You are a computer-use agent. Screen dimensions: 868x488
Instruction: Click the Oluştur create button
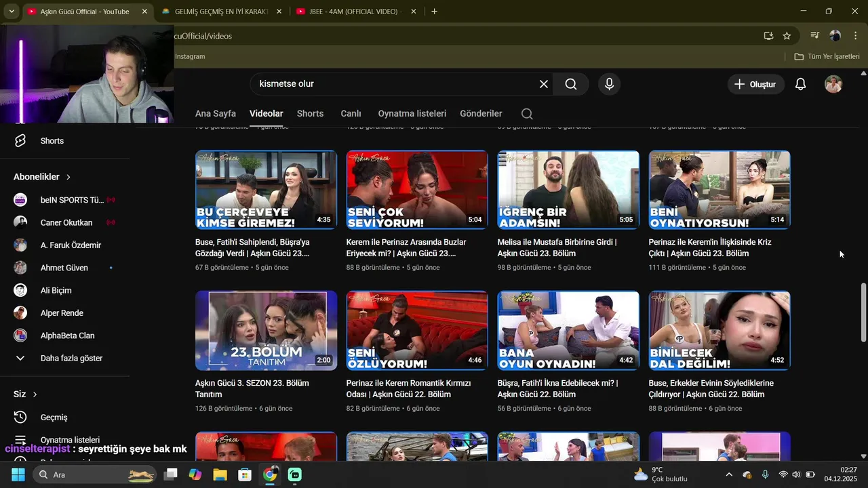pos(755,84)
